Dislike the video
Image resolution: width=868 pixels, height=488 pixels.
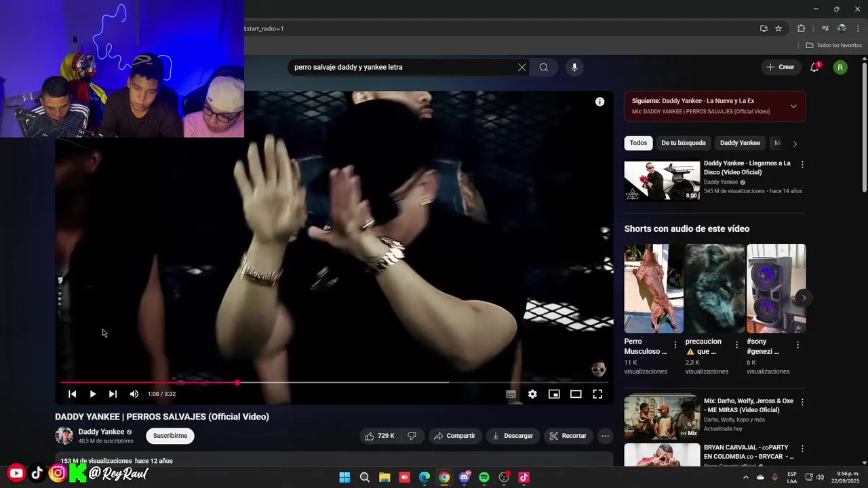tap(412, 436)
